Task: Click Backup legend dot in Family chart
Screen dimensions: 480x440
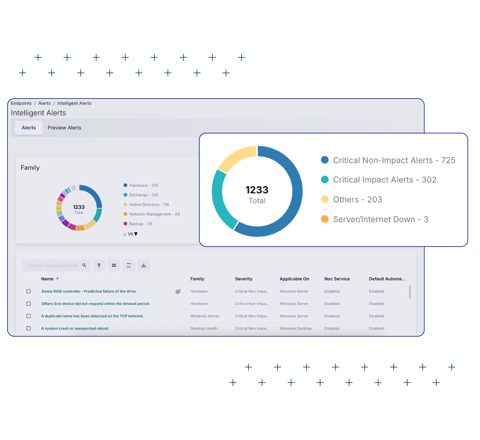Action: (125, 224)
